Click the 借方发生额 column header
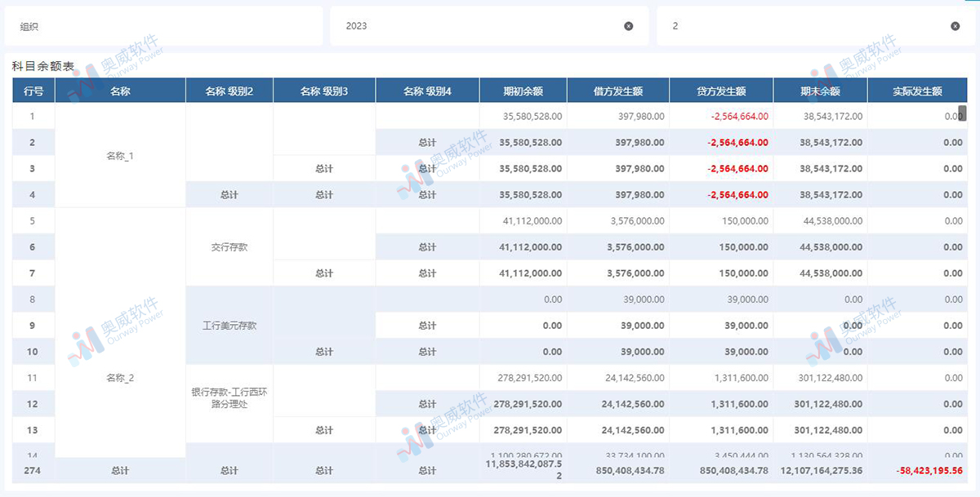Viewport: 980px width, 497px height. click(x=618, y=91)
